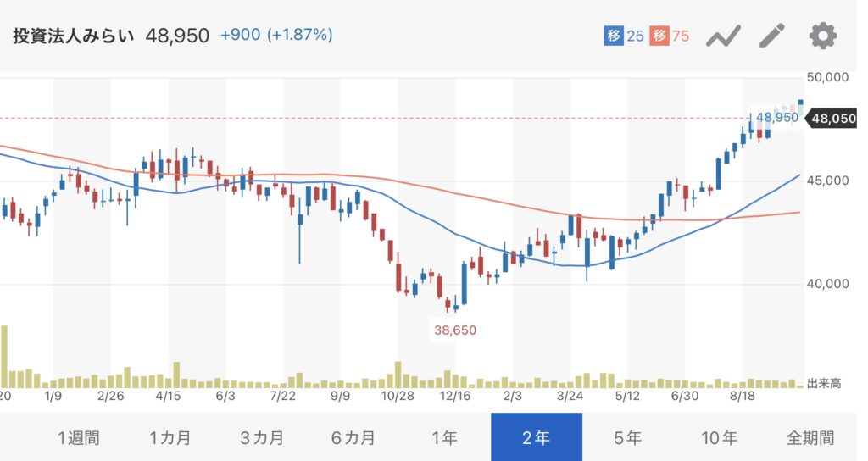Select the 1週間 time range
The width and height of the screenshot is (868, 461).
79,438
